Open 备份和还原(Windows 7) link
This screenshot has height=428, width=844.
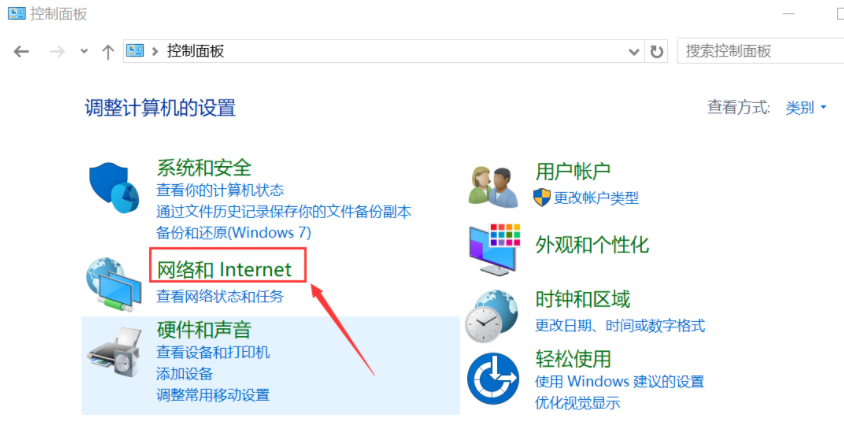pos(234,233)
